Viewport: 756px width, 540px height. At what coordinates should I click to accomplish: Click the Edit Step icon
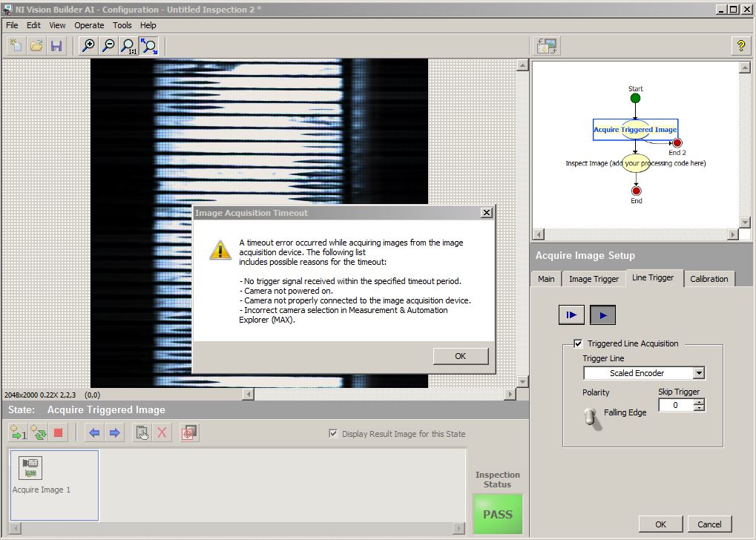point(142,432)
